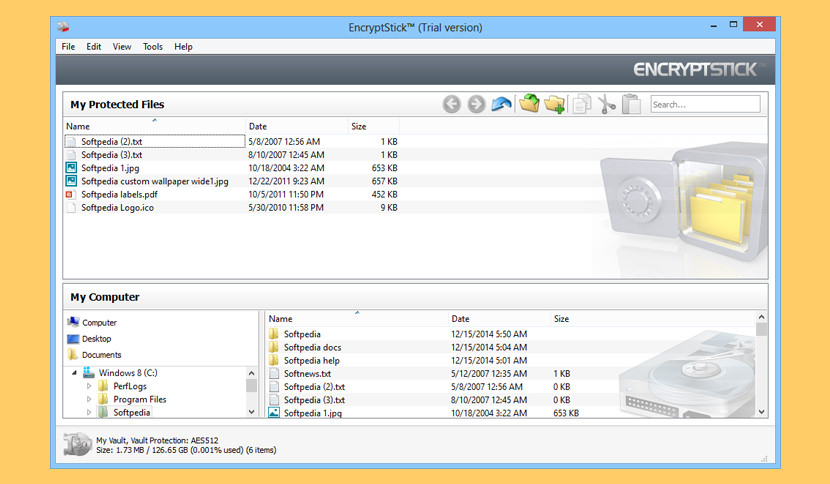
Task: Select Softpedia (2).txt in Protected Files
Action: (112, 141)
